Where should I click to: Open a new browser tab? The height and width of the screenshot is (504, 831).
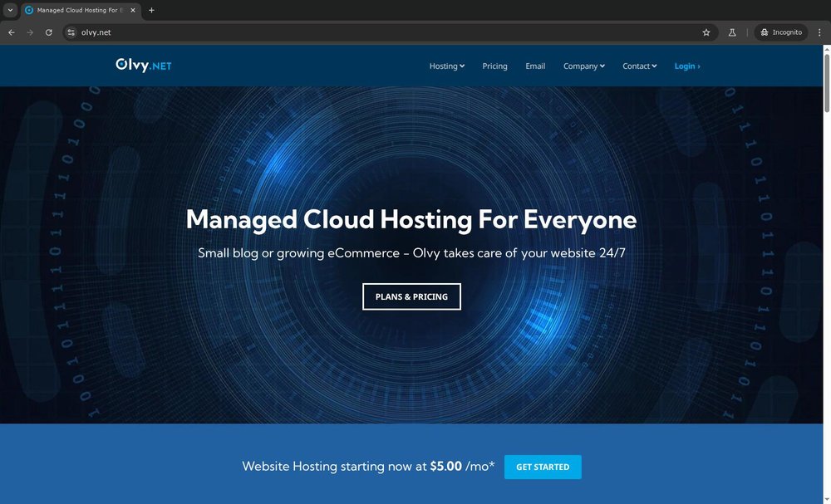click(151, 10)
